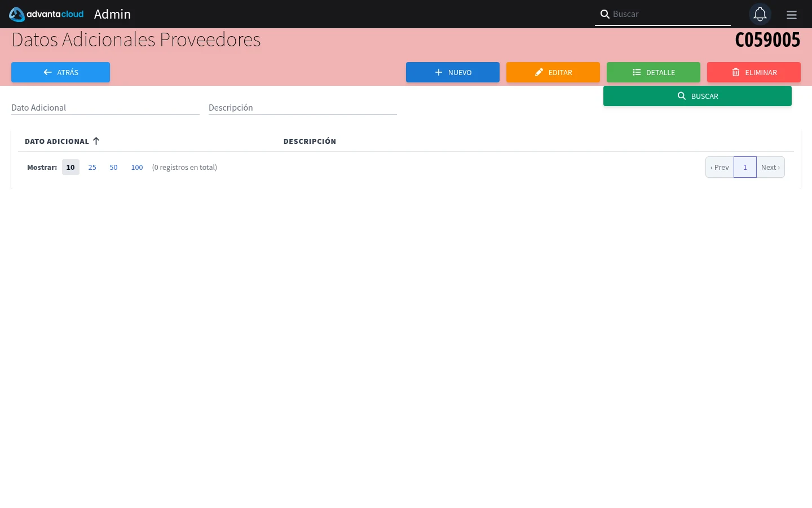The height and width of the screenshot is (508, 812).
Task: Go back with the ATRÁS button
Action: click(x=60, y=72)
